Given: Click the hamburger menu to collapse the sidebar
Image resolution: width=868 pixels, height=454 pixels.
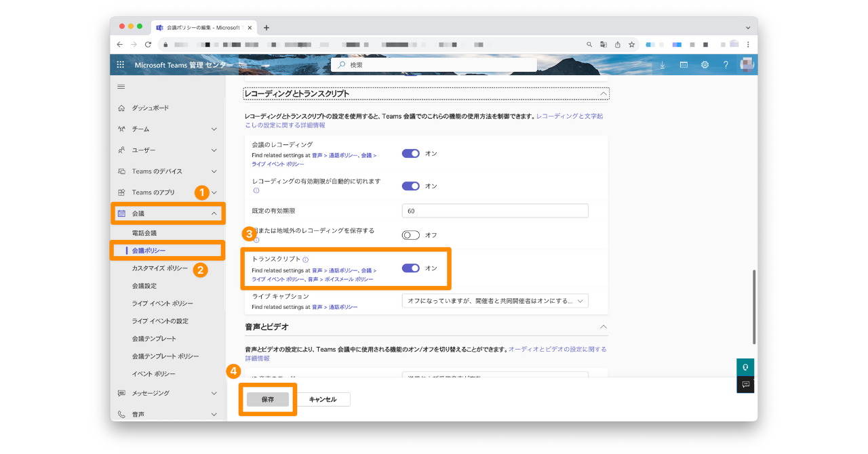Looking at the screenshot, I should point(121,87).
